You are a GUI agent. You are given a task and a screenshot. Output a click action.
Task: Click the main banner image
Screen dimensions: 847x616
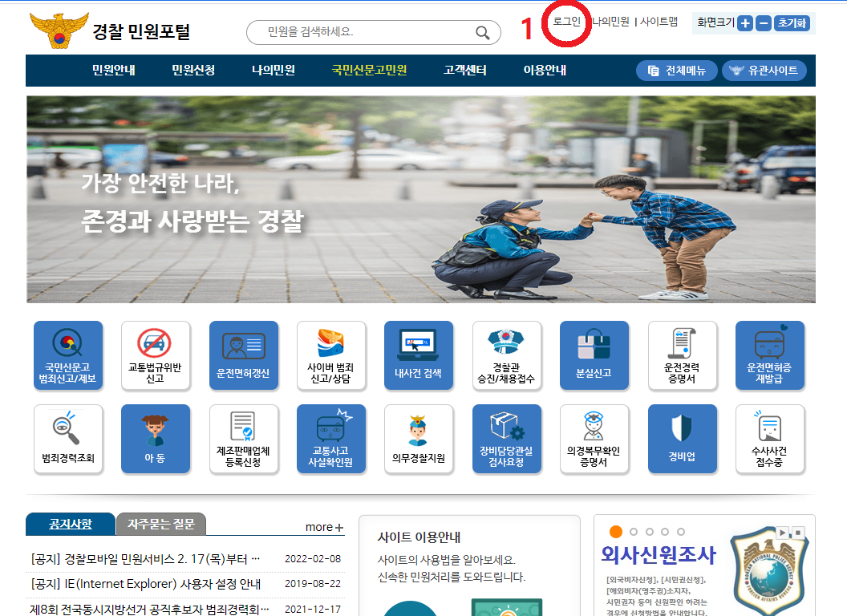pos(421,200)
